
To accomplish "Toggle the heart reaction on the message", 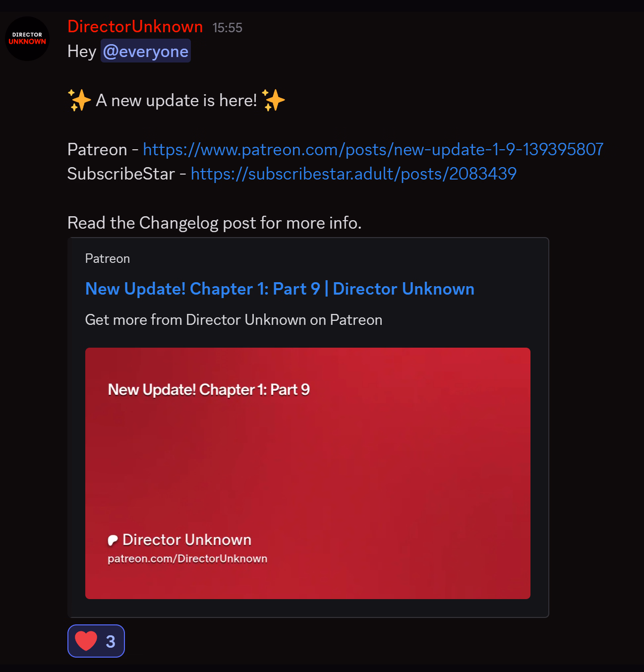I will pos(96,641).
